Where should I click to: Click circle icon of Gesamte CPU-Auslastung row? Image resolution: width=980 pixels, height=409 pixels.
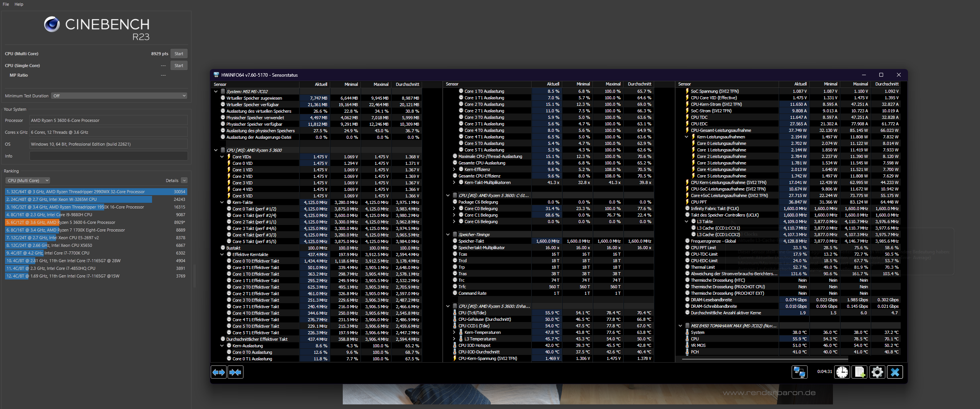pyautogui.click(x=455, y=163)
